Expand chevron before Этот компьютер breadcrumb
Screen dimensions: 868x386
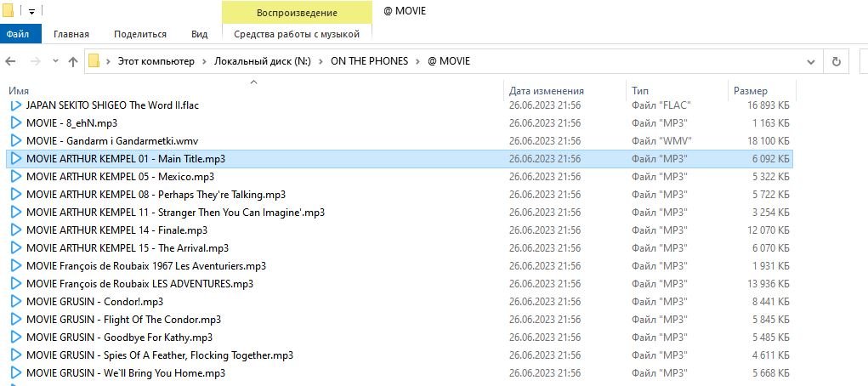pos(108,61)
